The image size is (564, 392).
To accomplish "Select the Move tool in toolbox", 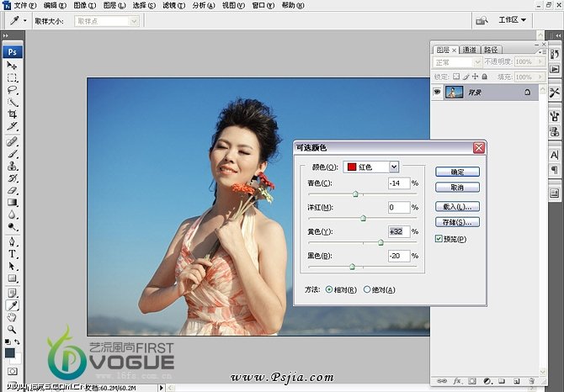I will [13, 65].
